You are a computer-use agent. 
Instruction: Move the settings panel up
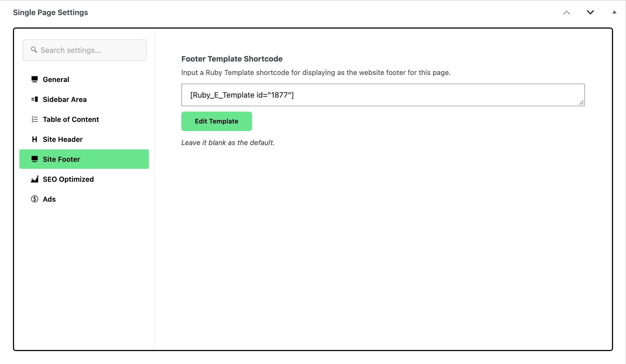pos(567,12)
